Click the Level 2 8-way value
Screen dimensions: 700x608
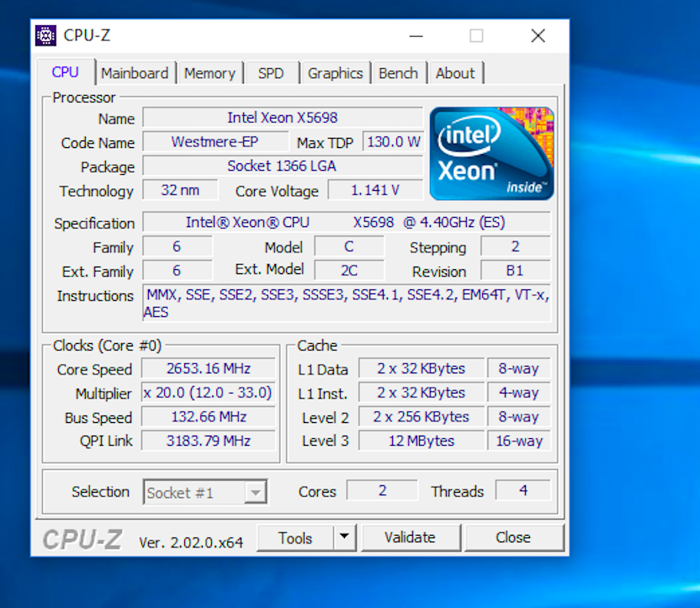point(519,416)
